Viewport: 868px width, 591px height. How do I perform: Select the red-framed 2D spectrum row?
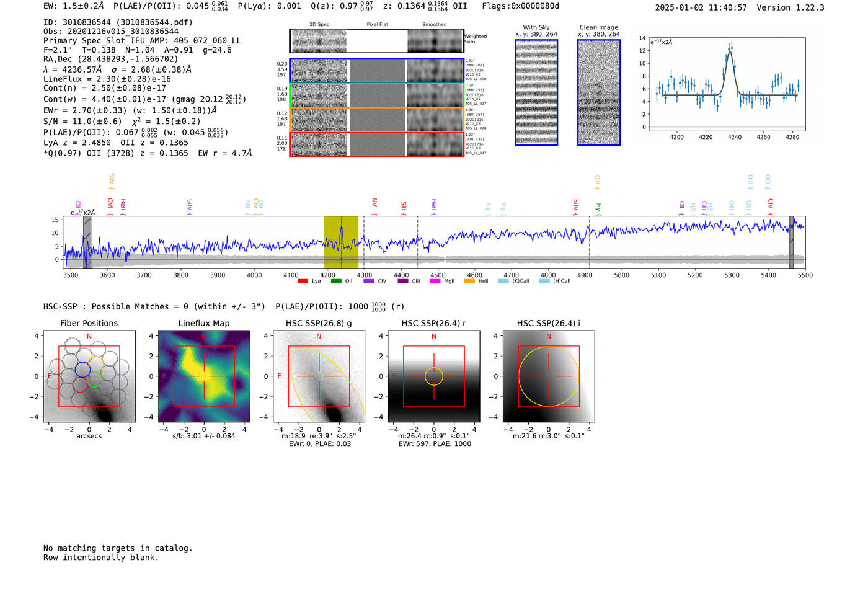[376, 144]
